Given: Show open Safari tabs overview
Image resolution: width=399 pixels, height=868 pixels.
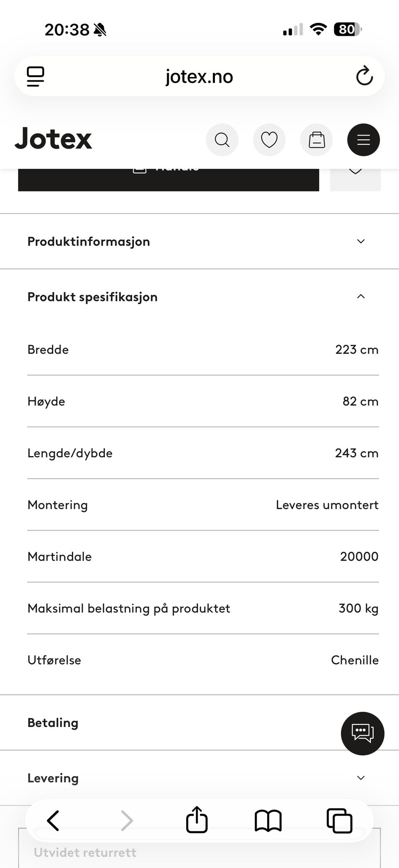Looking at the screenshot, I should [x=340, y=821].
